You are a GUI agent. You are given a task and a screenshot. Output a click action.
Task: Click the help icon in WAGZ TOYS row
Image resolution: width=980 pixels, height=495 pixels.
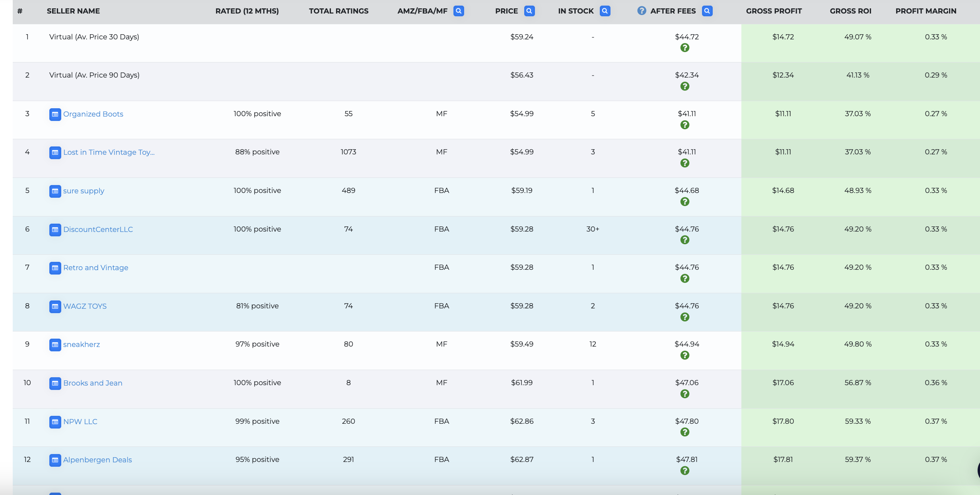pyautogui.click(x=685, y=317)
